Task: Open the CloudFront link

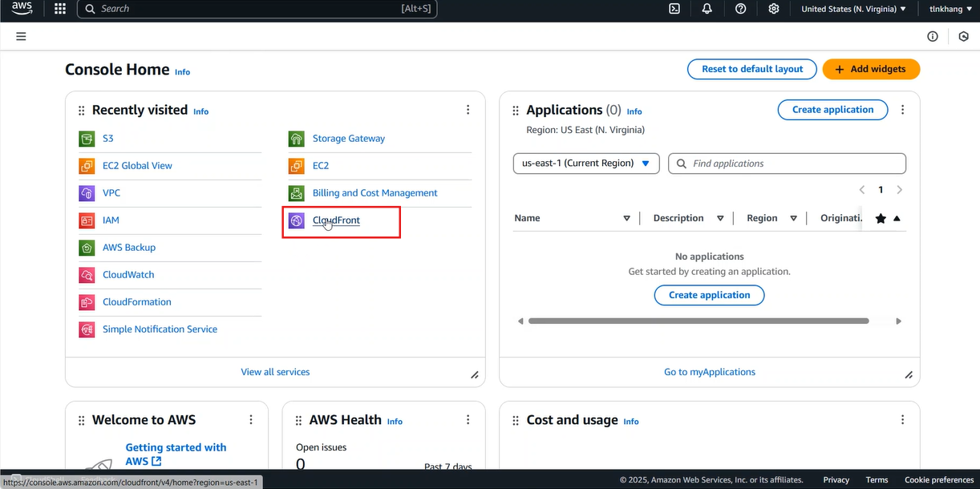Action: 336,220
